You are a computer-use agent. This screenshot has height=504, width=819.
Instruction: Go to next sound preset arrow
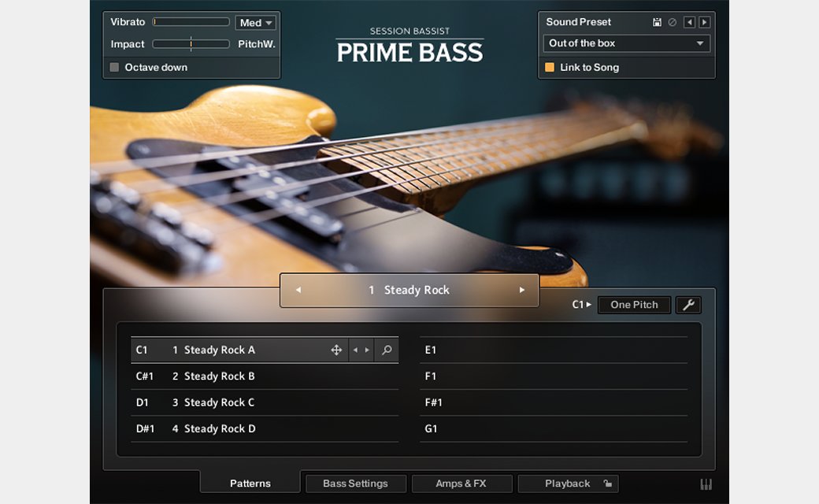coord(704,22)
